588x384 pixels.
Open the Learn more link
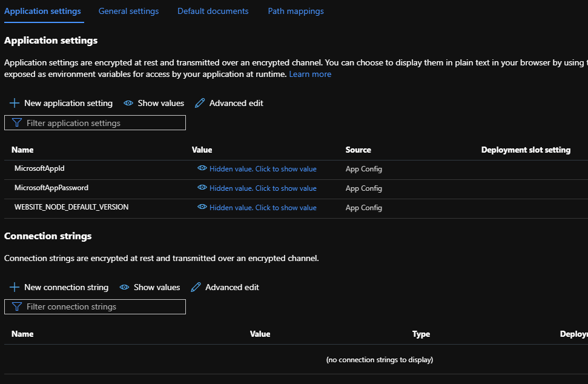point(310,74)
